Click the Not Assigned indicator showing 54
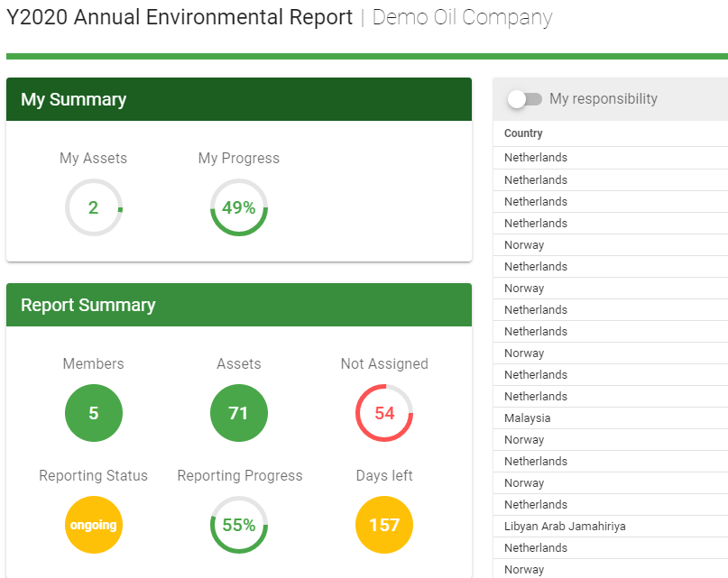Image resolution: width=728 pixels, height=578 pixels. 384,413
